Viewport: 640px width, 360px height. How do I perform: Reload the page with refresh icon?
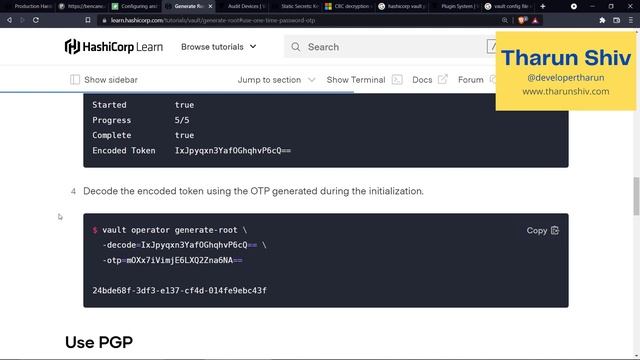(36, 20)
